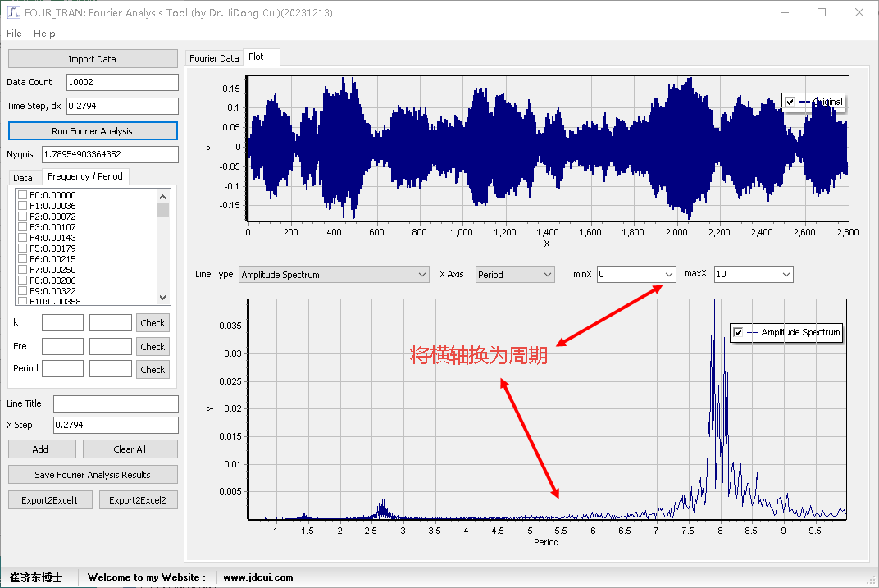Click the first Fre input field

click(63, 346)
